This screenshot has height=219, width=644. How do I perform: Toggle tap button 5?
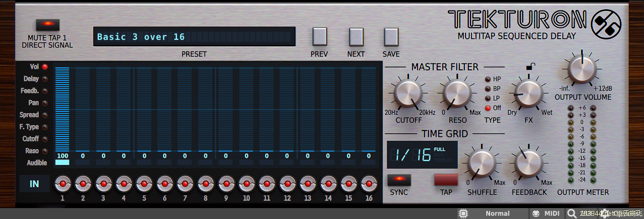click(144, 184)
